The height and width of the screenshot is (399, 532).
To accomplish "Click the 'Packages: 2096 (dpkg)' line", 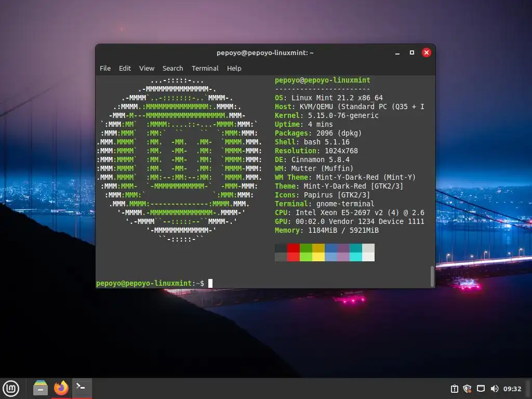I will tap(318, 133).
